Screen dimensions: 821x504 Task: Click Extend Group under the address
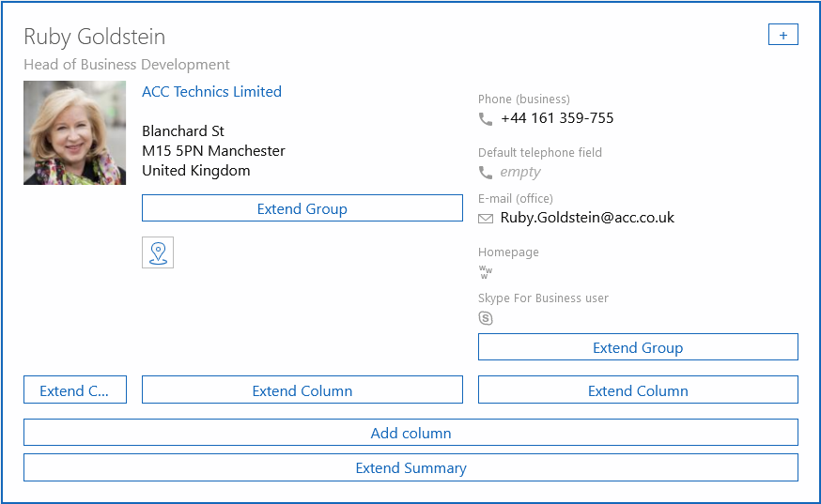click(x=302, y=208)
